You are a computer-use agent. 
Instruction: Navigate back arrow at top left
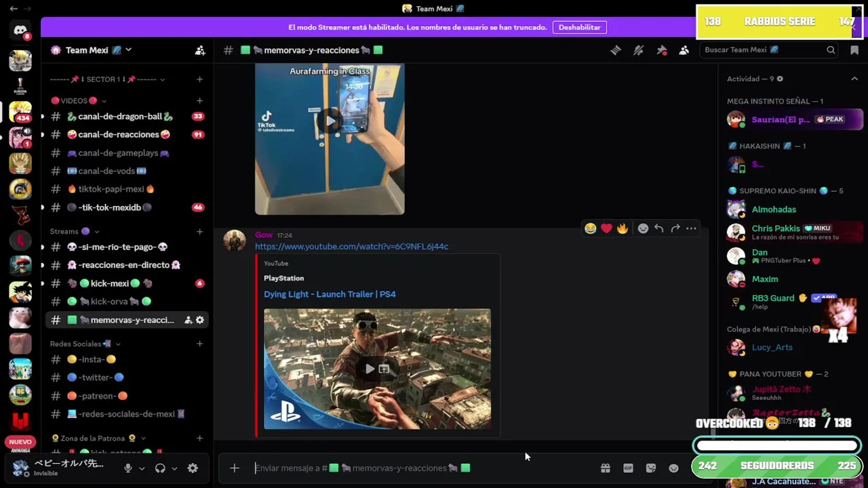[x=14, y=9]
